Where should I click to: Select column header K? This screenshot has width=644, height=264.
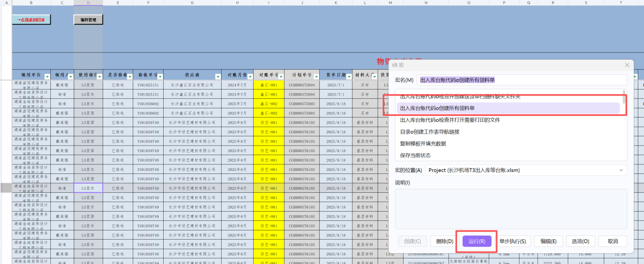[x=335, y=3]
